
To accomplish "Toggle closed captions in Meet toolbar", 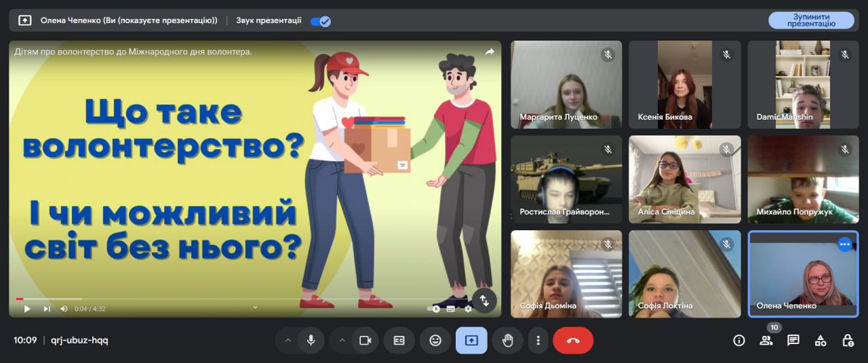I will 399,341.
